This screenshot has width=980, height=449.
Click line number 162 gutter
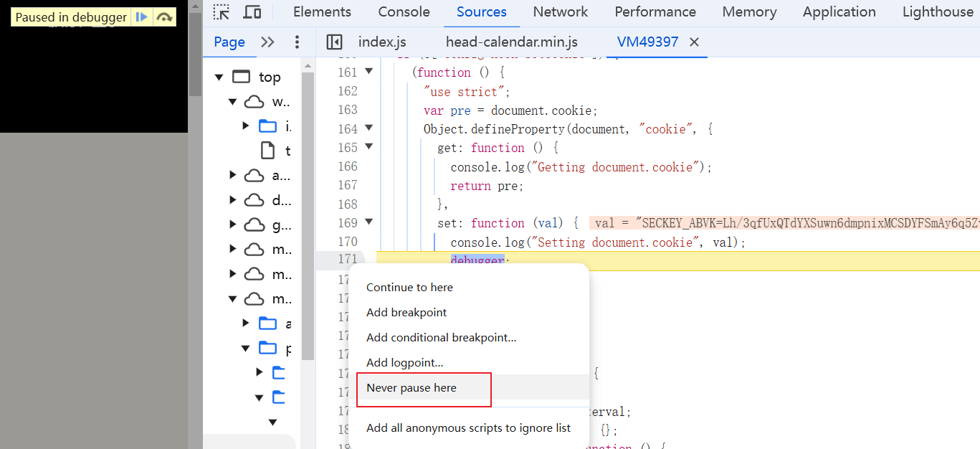(348, 91)
